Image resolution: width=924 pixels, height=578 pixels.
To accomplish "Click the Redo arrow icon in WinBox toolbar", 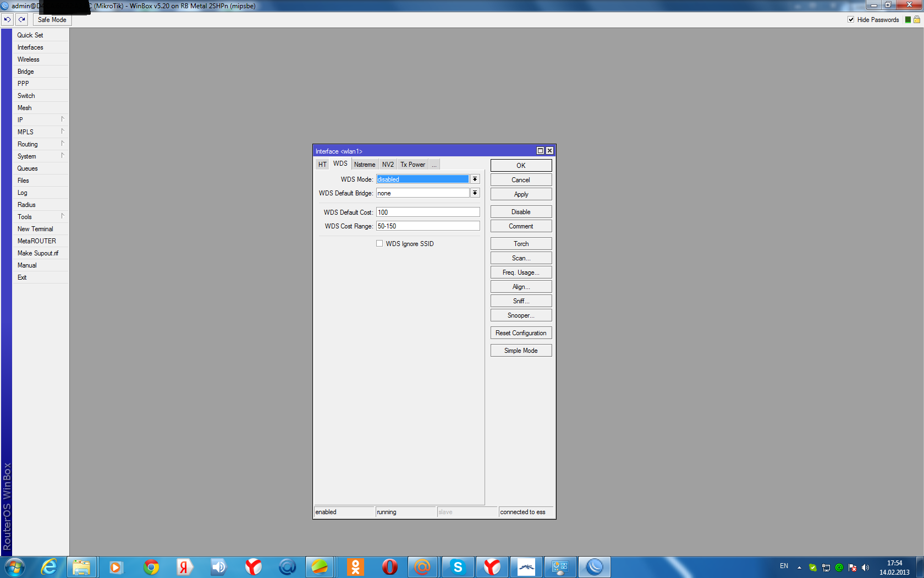I will (21, 20).
